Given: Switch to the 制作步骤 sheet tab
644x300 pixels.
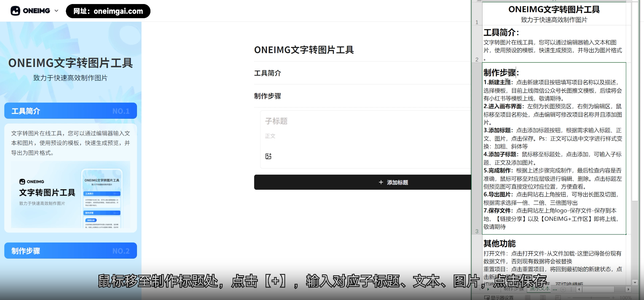Looking at the screenshot, I should pos(514,289).
